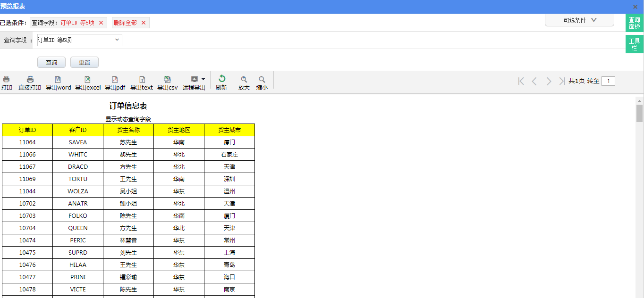This screenshot has height=298, width=644.
Task: Toggle the 工具栏 side tab
Action: click(x=634, y=44)
